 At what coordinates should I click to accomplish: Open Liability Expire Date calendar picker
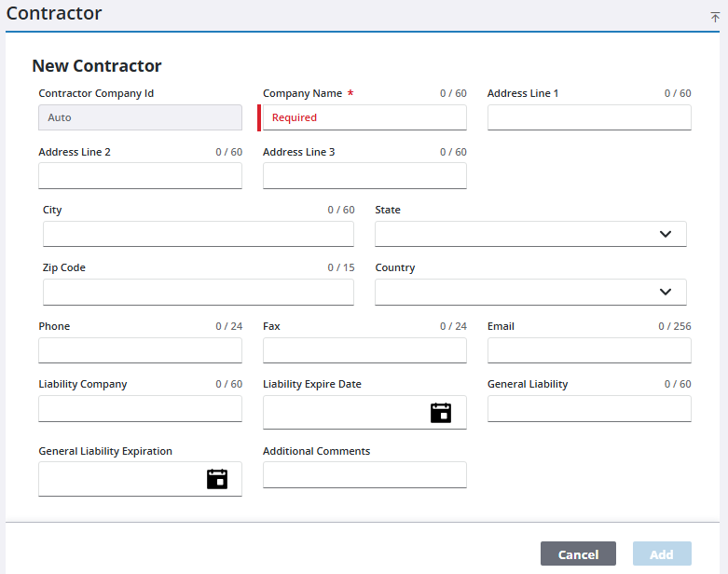440,413
